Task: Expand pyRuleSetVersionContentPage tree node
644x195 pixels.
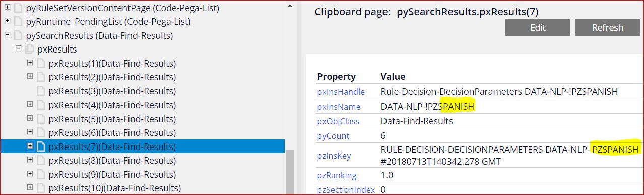Action: (7, 8)
